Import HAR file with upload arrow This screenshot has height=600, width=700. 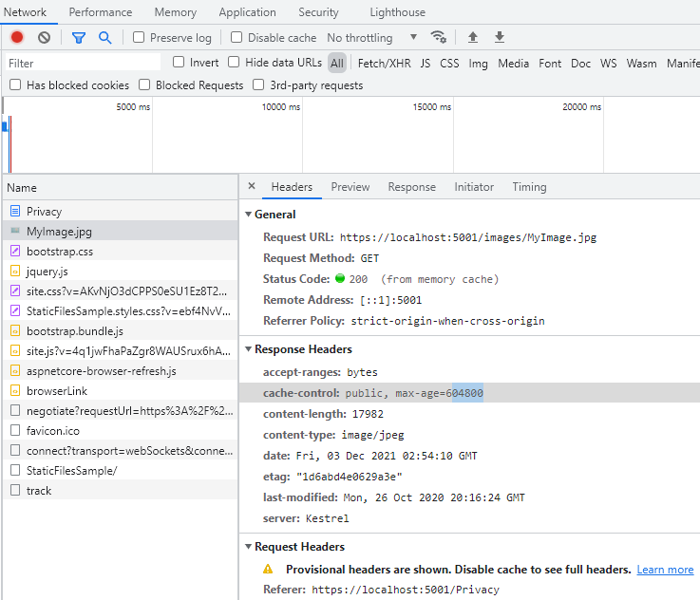pyautogui.click(x=473, y=37)
